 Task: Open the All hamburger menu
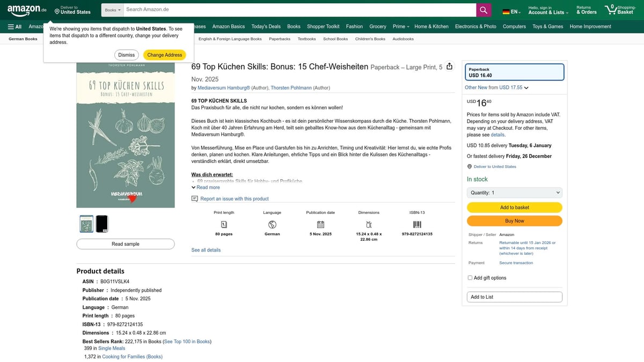click(14, 26)
